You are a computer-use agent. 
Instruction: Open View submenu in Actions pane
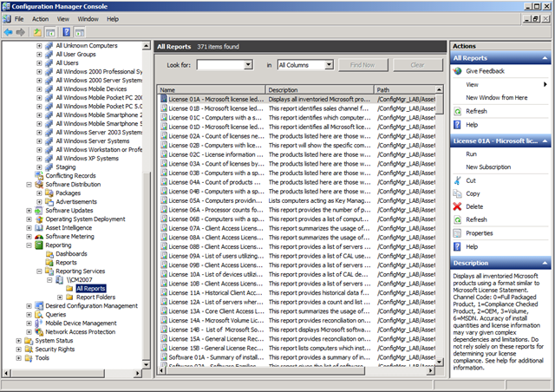[x=500, y=85]
